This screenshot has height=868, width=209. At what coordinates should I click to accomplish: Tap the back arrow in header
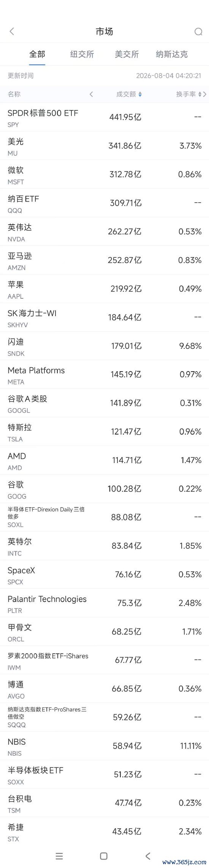(12, 32)
